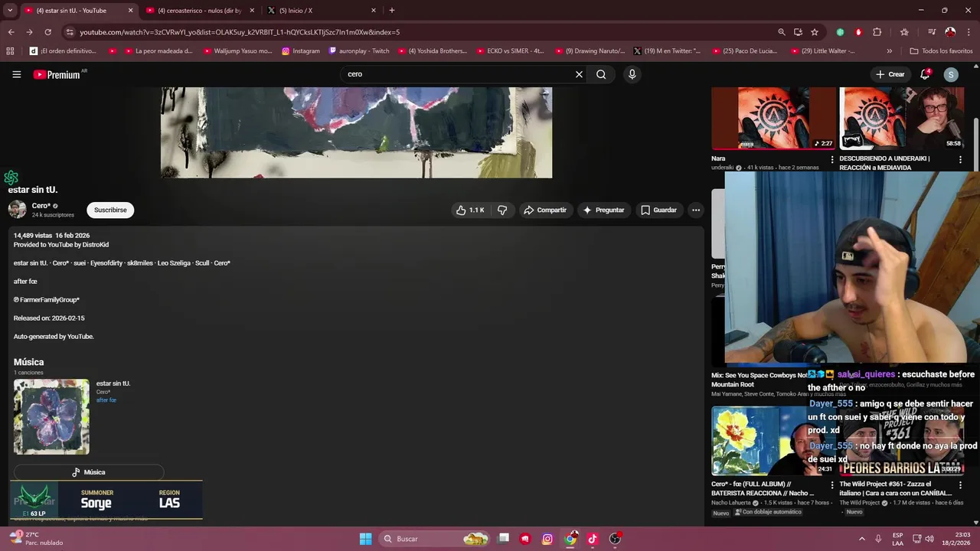Open Cero* channel name link

pyautogui.click(x=41, y=206)
